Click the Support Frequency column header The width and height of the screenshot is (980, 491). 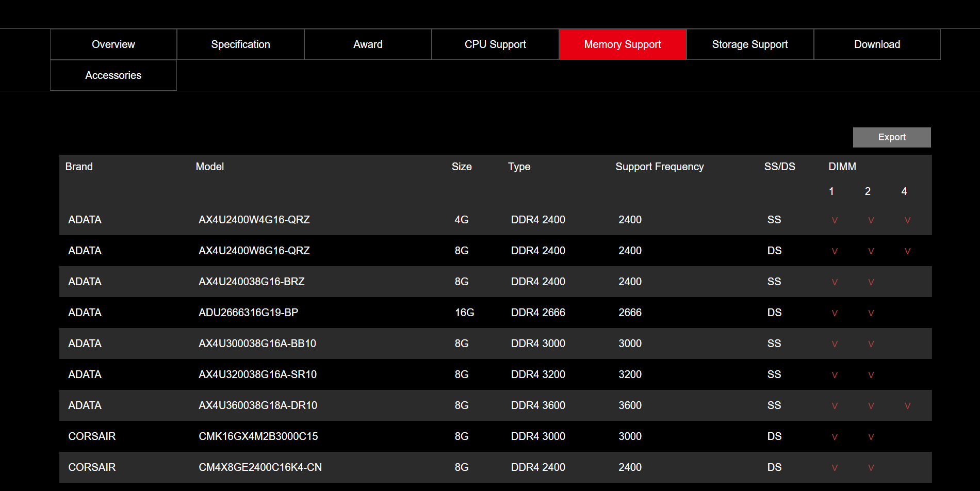(660, 167)
